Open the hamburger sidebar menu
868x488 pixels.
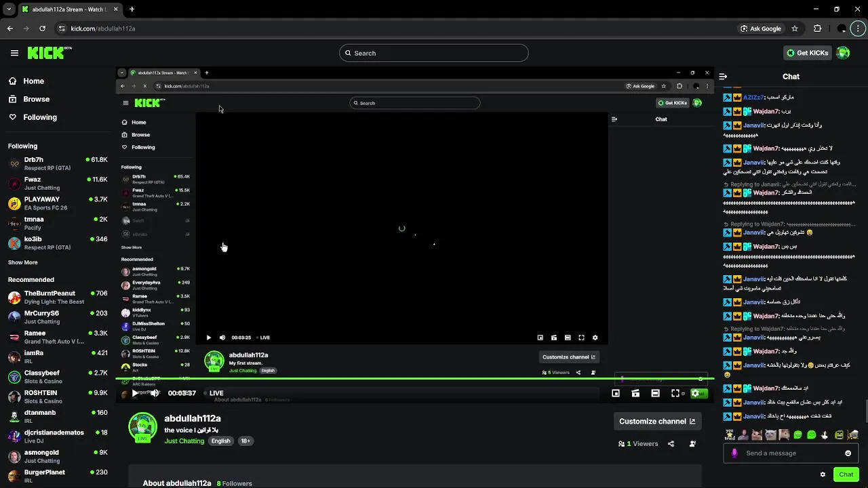14,53
